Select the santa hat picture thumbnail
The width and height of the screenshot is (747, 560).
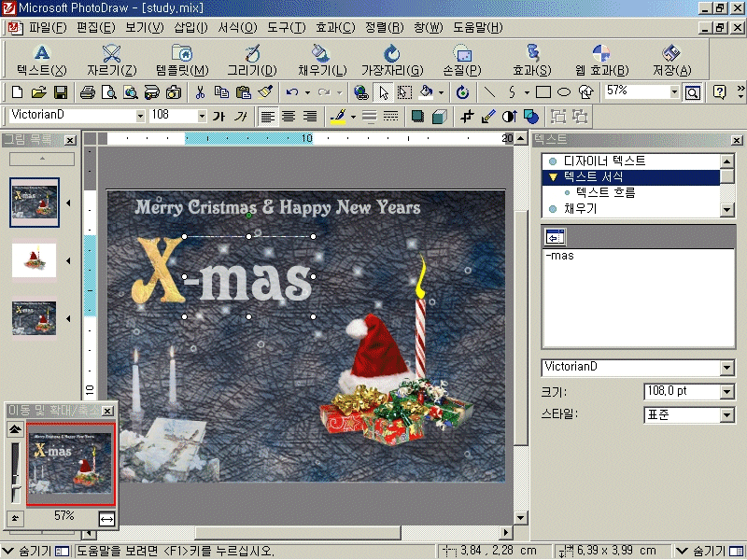[34, 260]
